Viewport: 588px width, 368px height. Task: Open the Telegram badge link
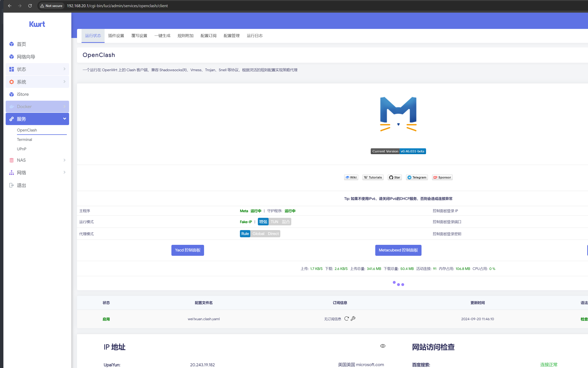[x=417, y=177]
